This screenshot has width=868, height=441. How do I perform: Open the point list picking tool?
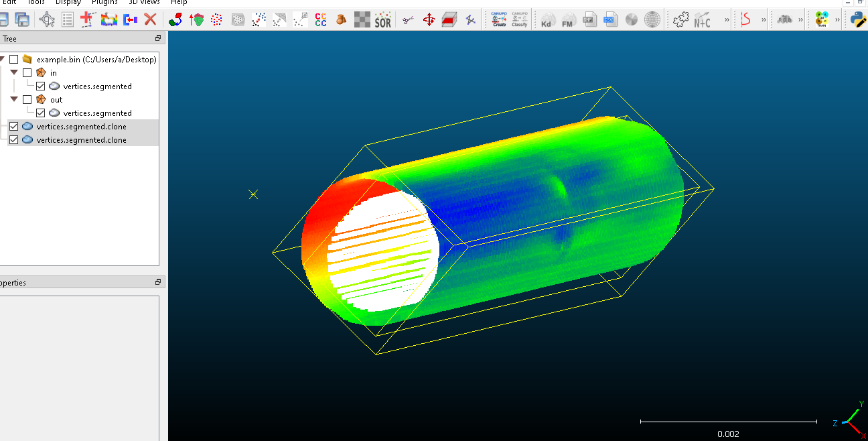click(x=68, y=20)
